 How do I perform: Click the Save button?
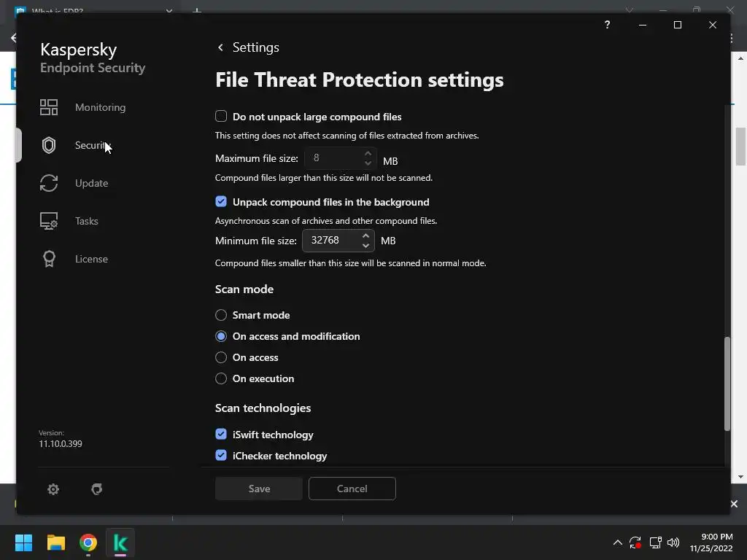point(259,489)
